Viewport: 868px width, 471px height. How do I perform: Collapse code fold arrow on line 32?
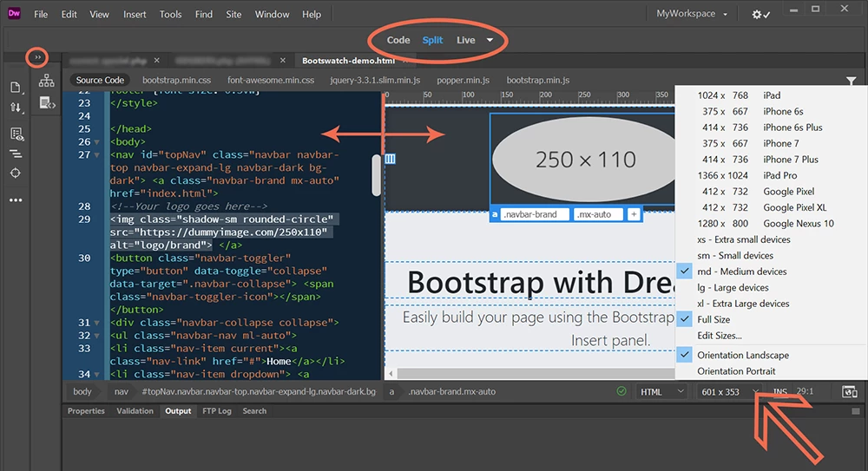(97, 336)
